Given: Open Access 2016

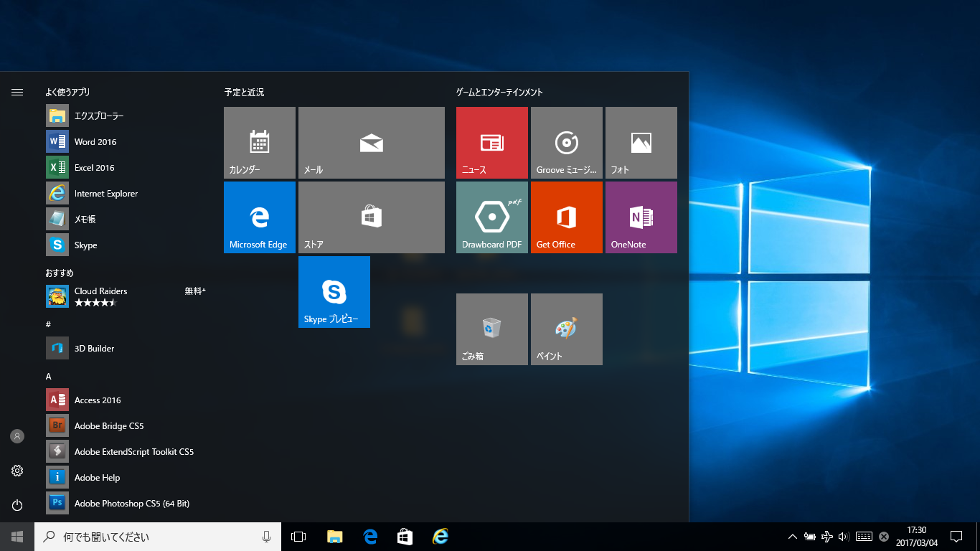Looking at the screenshot, I should (126, 400).
